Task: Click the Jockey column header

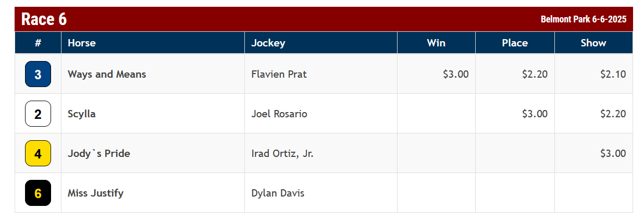Action: click(268, 43)
